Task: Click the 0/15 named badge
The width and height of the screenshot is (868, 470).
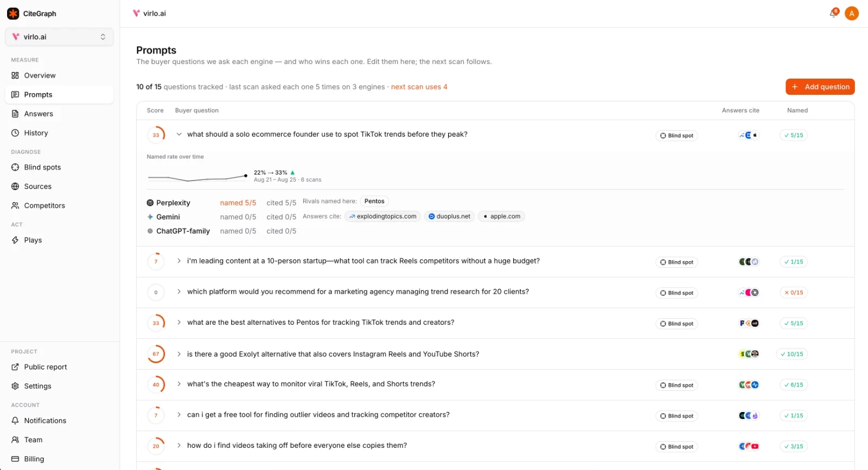Action: point(794,293)
